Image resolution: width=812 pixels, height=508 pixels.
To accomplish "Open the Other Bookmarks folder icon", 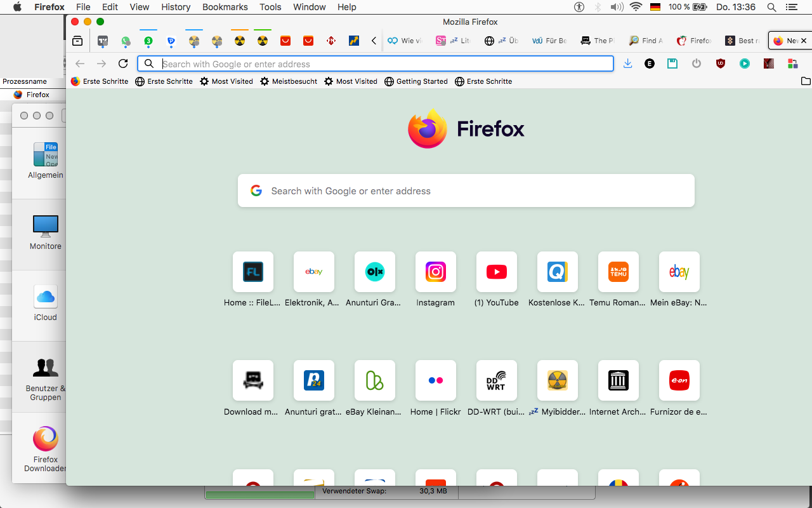I will coord(806,81).
